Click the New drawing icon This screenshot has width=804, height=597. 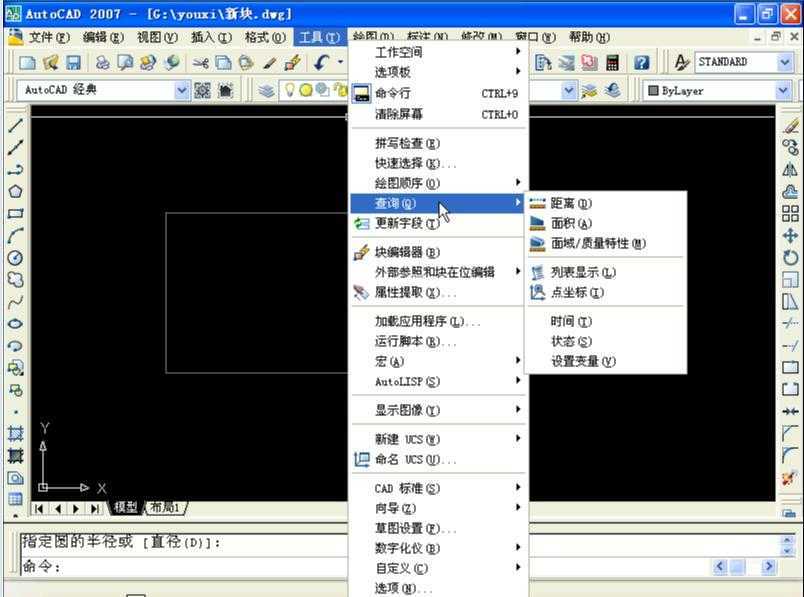[x=27, y=63]
